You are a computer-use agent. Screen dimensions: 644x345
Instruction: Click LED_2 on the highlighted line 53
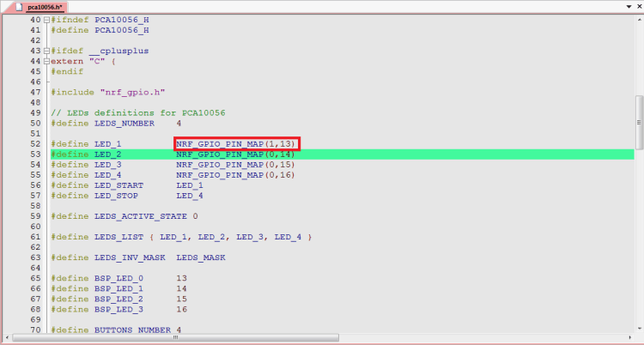coord(107,154)
